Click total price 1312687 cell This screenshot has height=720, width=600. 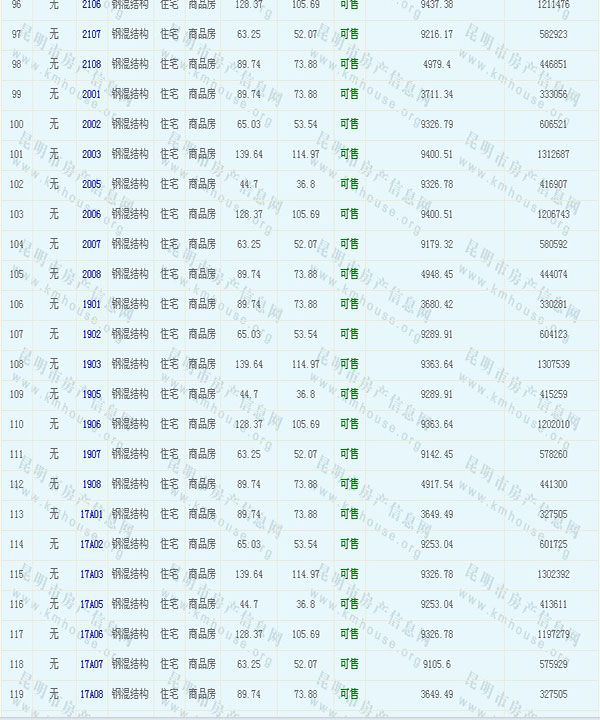click(x=552, y=154)
